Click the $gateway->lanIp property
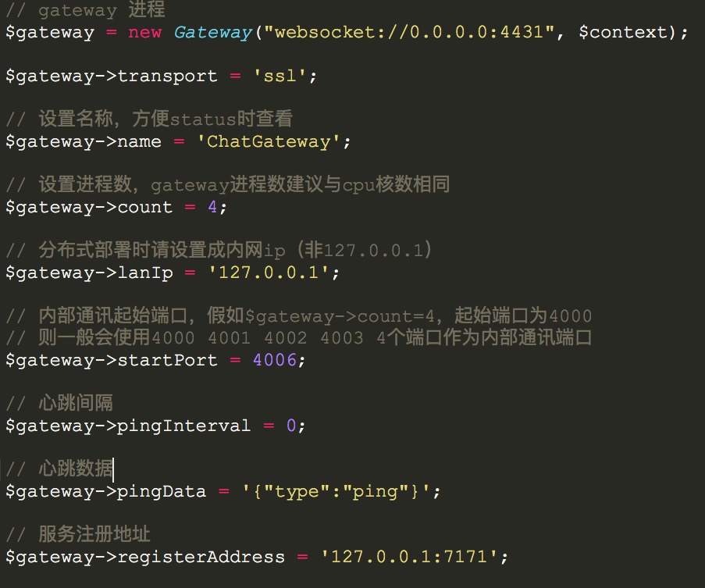This screenshot has height=588, width=705. pyautogui.click(x=89, y=273)
